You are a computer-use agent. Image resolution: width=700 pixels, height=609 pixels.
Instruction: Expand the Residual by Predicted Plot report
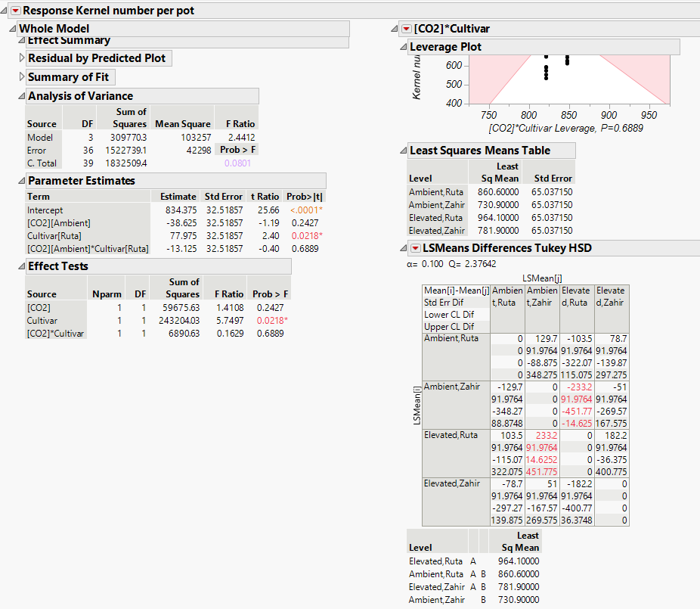point(20,58)
